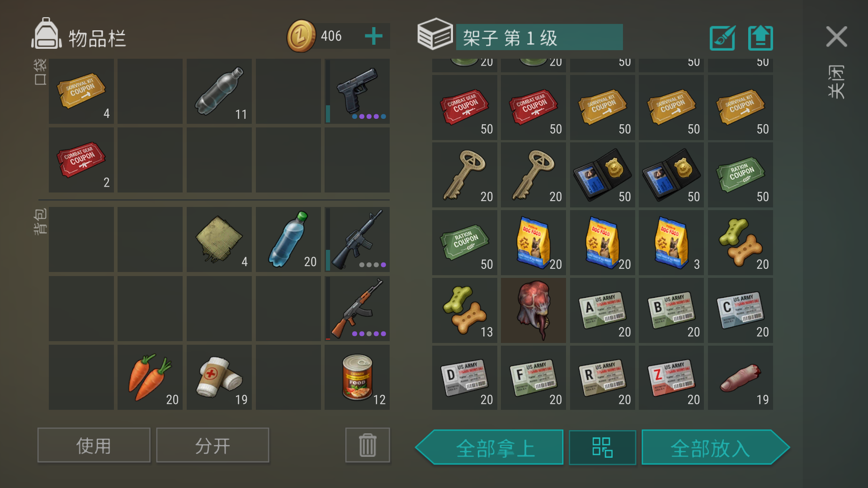
Task: Select the infected head on shelf
Action: (x=533, y=310)
